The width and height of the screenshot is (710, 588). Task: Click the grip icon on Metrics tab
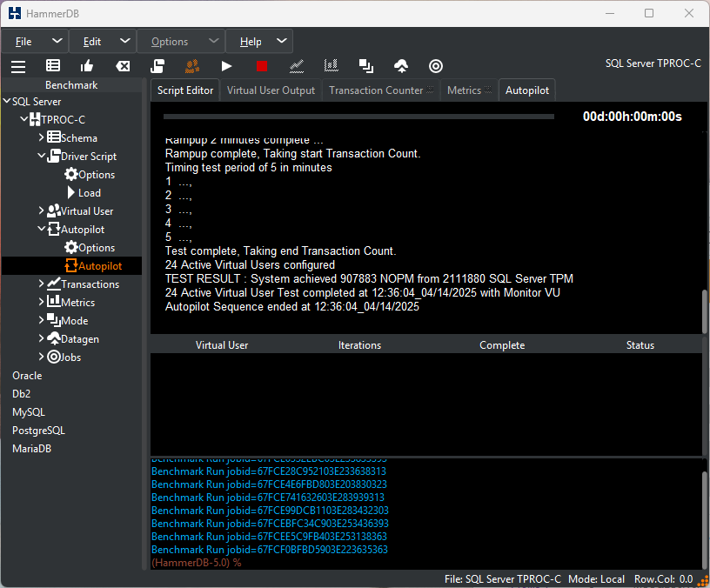487,90
